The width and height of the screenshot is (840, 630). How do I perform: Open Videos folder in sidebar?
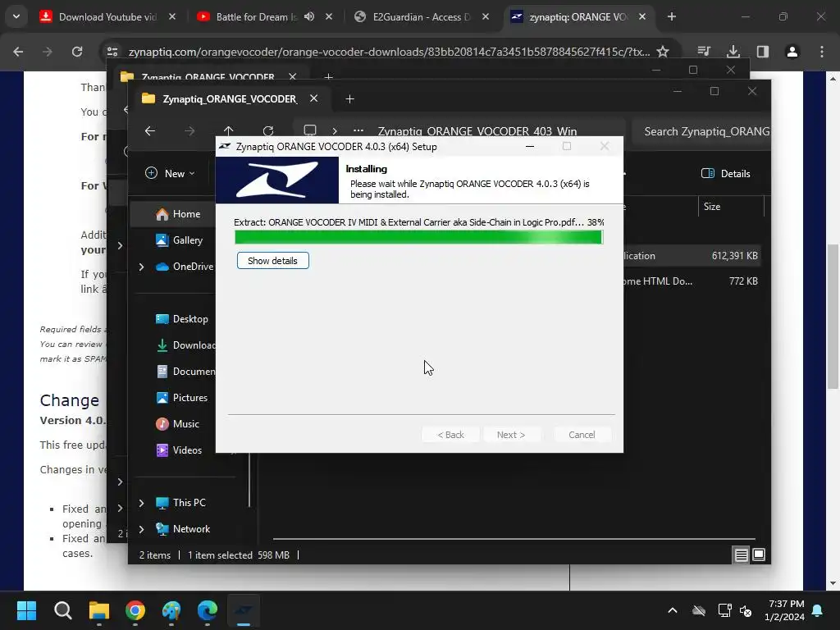[x=179, y=450]
